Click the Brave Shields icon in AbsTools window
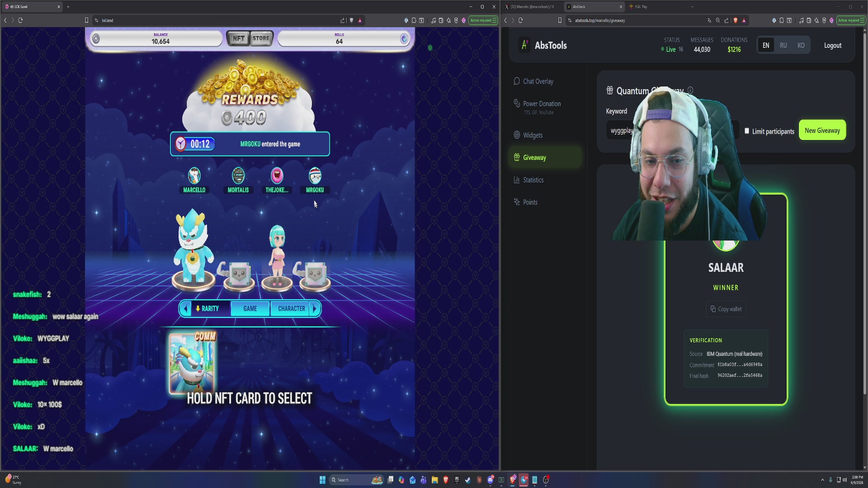This screenshot has width=868, height=488. point(736,20)
